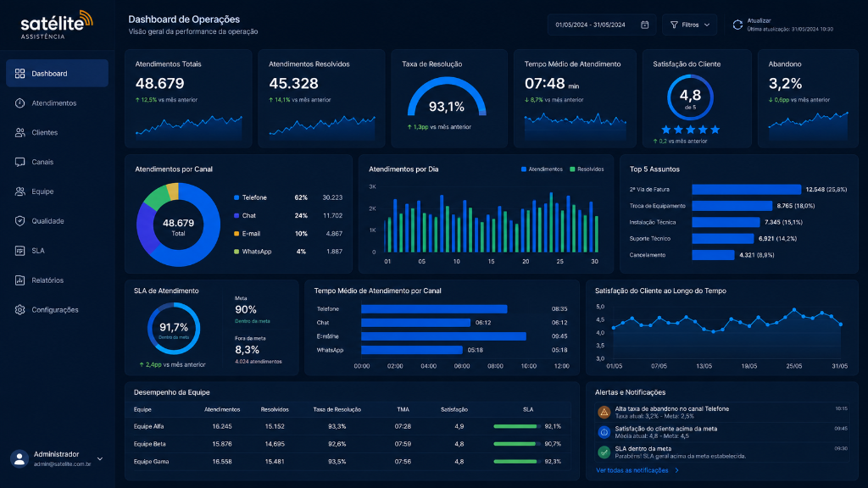Click the Taxa de Resolução gauge
The width and height of the screenshot is (868, 488).
tap(447, 97)
